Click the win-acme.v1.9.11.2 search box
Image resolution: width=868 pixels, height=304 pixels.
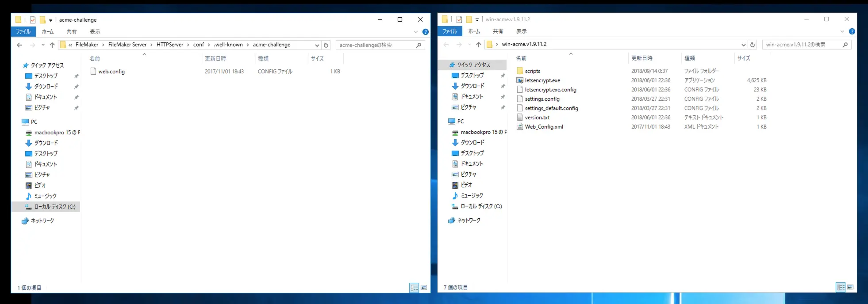tap(807, 45)
